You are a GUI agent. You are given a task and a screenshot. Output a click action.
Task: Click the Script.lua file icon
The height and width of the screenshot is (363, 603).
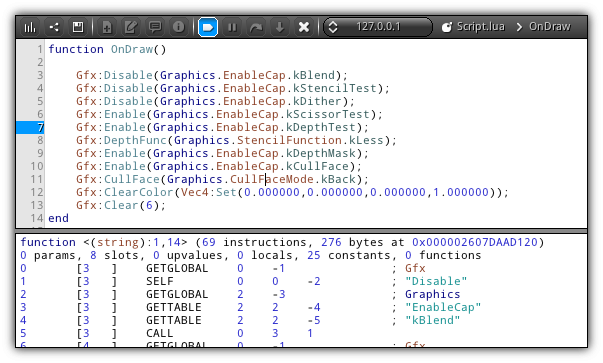447,27
